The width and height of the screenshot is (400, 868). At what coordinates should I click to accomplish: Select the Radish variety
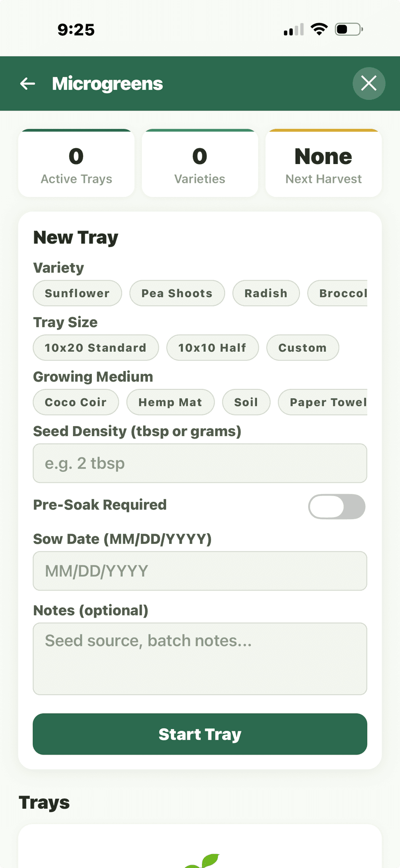266,293
